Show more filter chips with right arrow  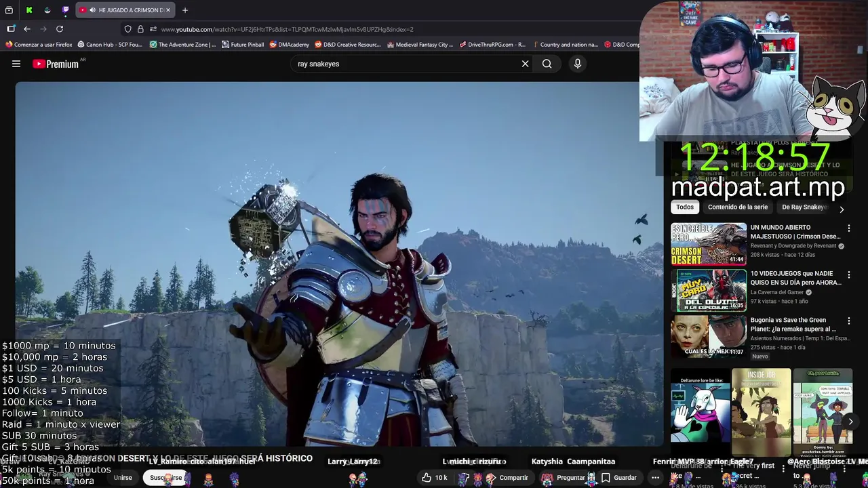(842, 209)
